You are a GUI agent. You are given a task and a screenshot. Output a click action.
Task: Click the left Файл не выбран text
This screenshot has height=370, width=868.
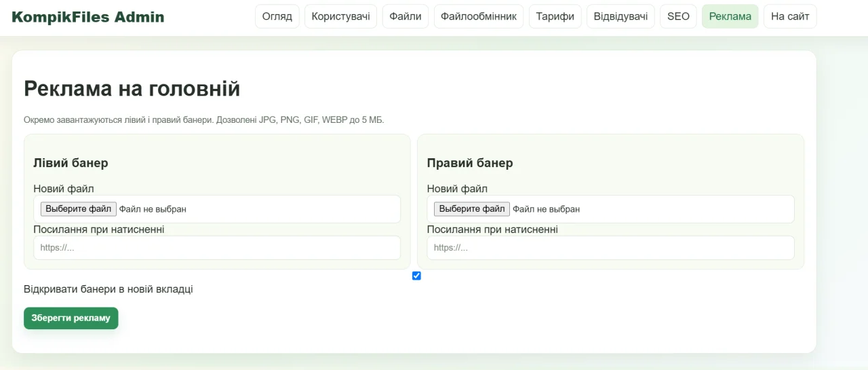tap(153, 209)
